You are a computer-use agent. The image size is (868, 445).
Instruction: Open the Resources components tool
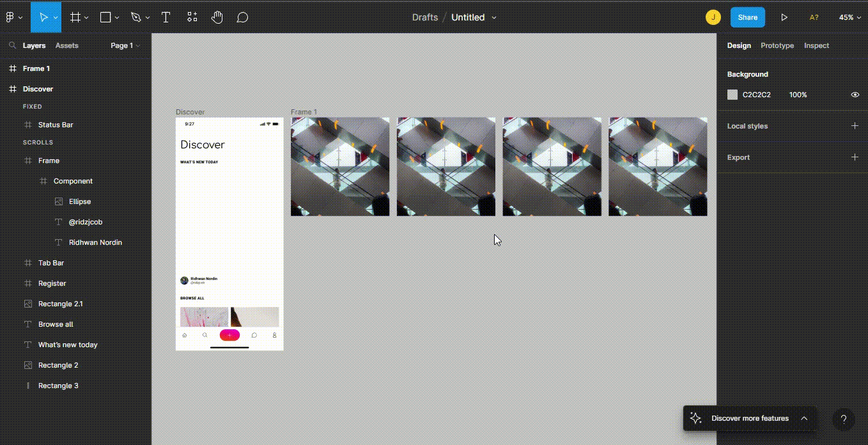(192, 17)
